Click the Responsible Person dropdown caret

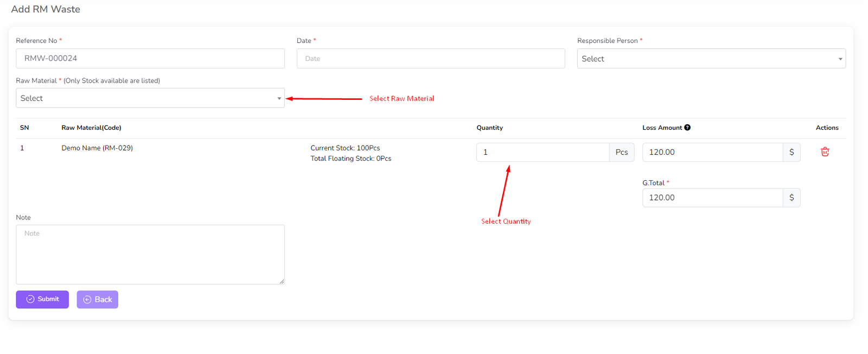click(x=840, y=59)
